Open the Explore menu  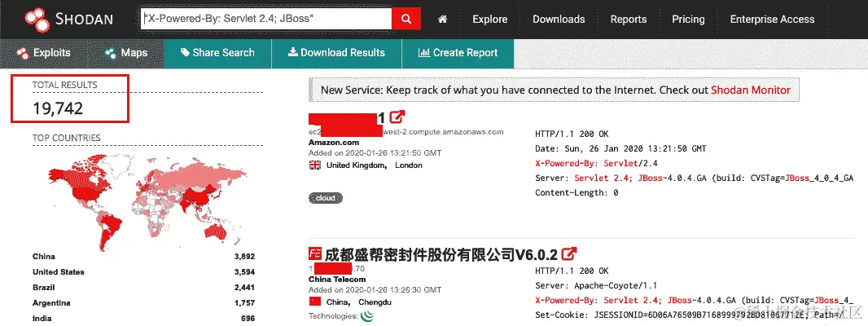point(490,20)
